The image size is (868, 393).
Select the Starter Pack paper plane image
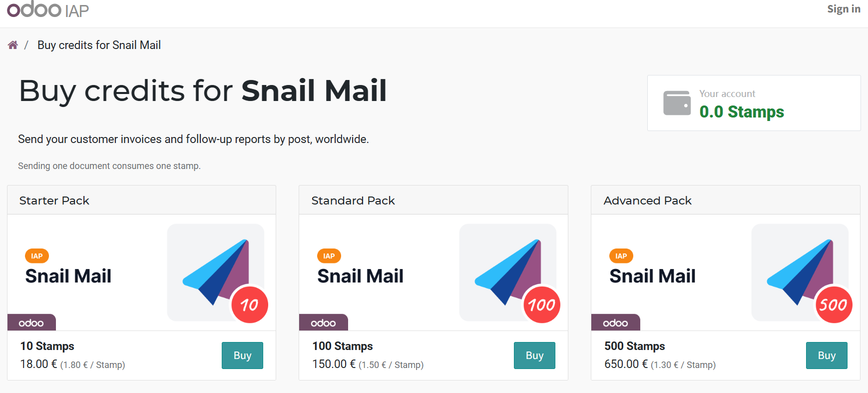click(x=216, y=272)
